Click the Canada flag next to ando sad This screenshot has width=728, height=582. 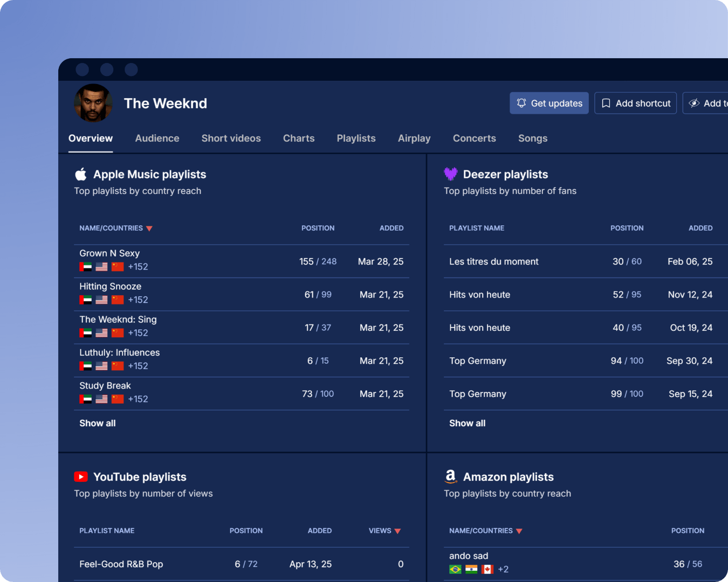click(488, 569)
